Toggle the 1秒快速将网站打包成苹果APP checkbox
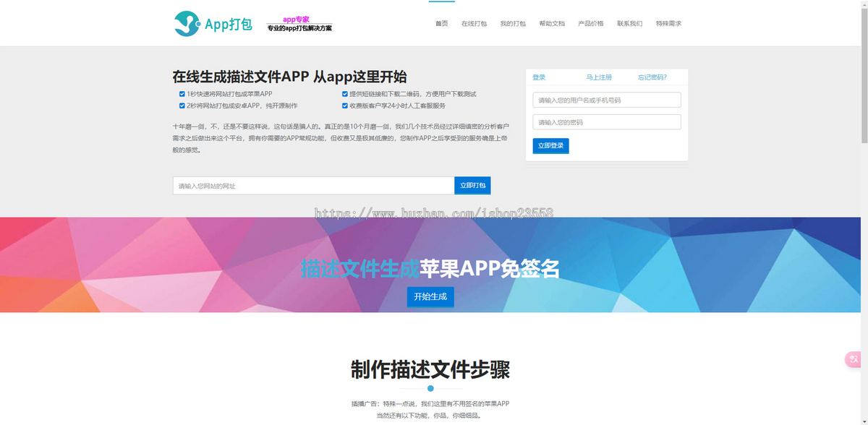Screen dimensions: 868x425 tap(182, 94)
